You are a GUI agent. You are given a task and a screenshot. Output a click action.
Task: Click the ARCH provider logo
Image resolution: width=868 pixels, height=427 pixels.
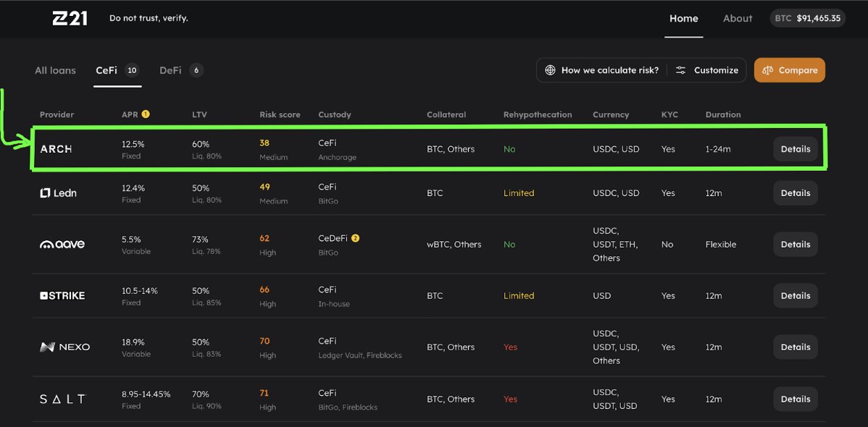point(57,149)
